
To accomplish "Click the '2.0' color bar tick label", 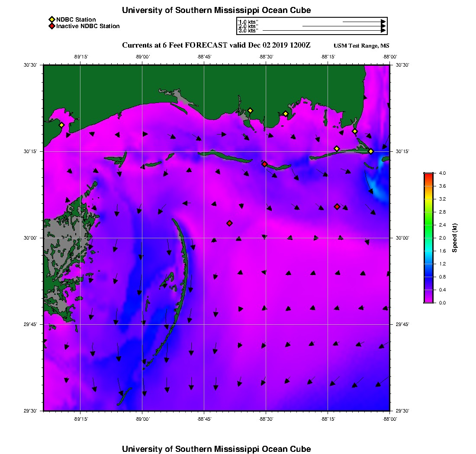I will (x=442, y=238).
